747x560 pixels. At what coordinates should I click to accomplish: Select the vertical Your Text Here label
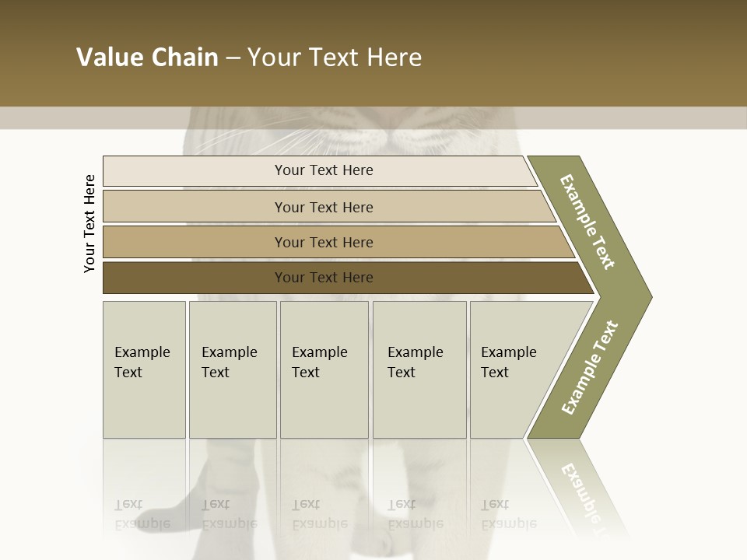pos(89,223)
